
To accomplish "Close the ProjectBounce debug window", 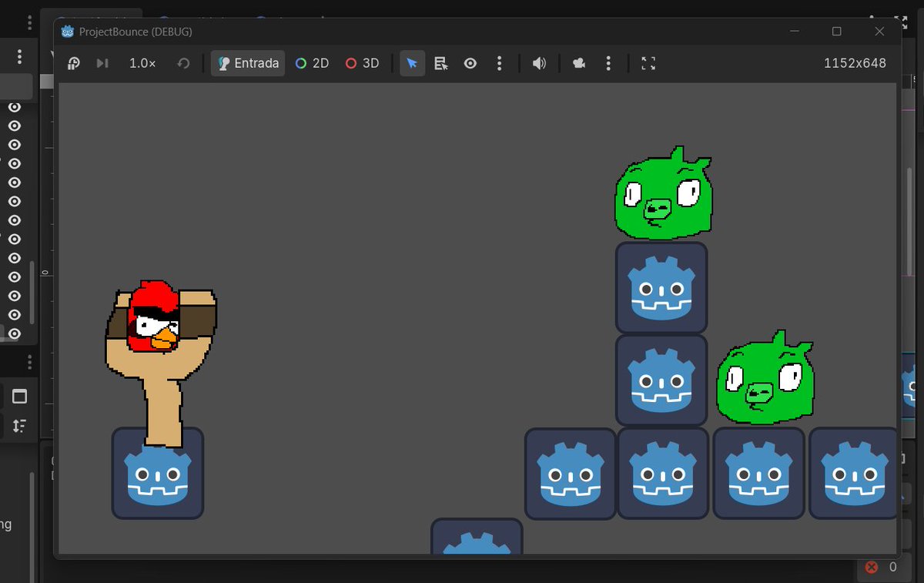I will [879, 32].
